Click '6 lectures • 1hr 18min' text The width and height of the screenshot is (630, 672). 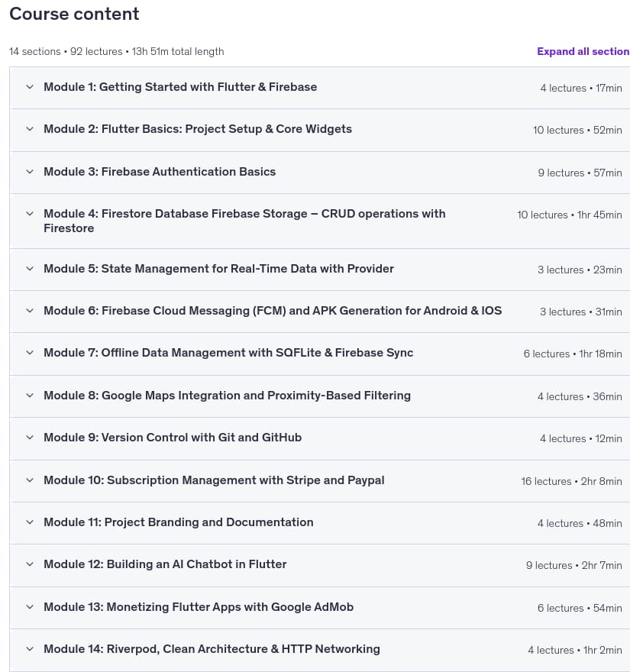point(573,354)
